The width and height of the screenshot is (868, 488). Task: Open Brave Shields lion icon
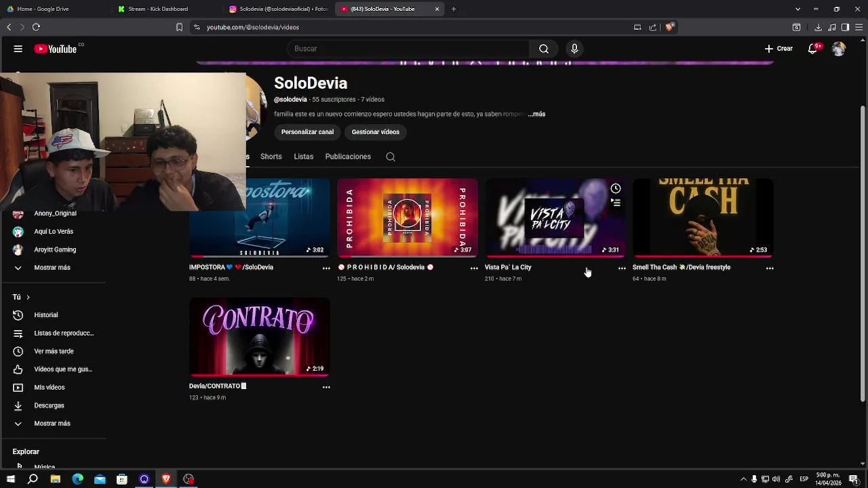pos(669,27)
